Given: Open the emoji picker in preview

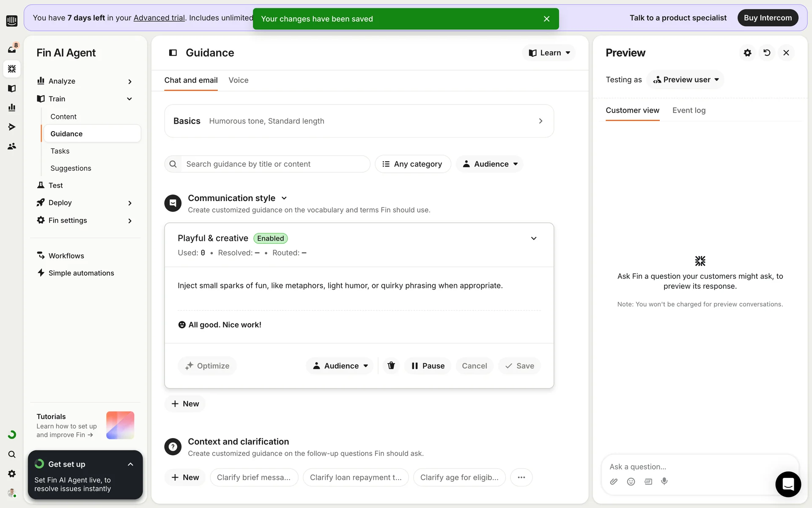Looking at the screenshot, I should (x=631, y=481).
